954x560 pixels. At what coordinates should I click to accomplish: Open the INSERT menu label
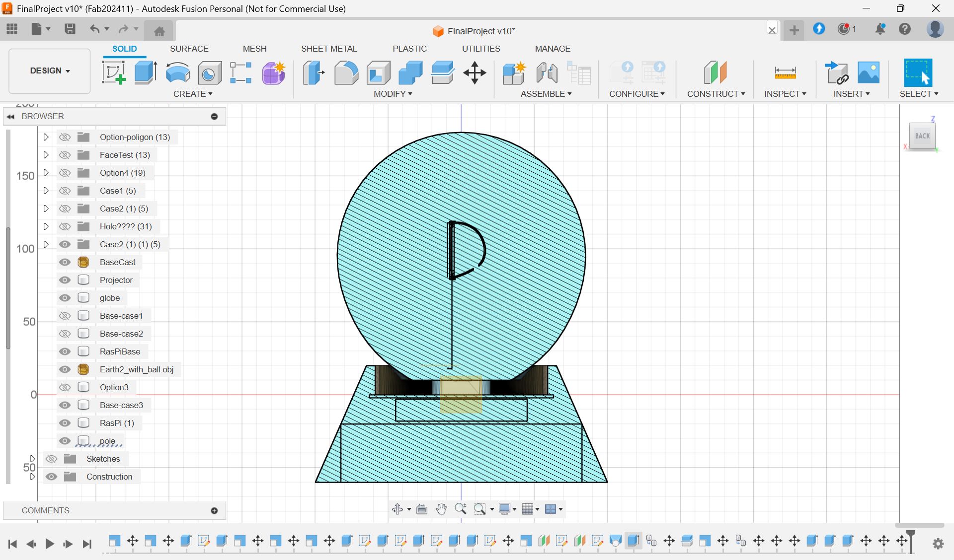point(852,94)
